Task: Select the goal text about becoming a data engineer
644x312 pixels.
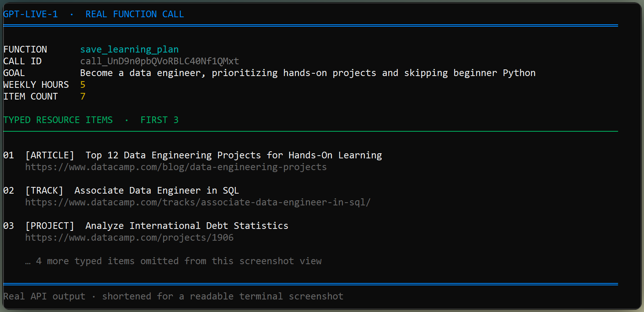Action: tap(308, 73)
